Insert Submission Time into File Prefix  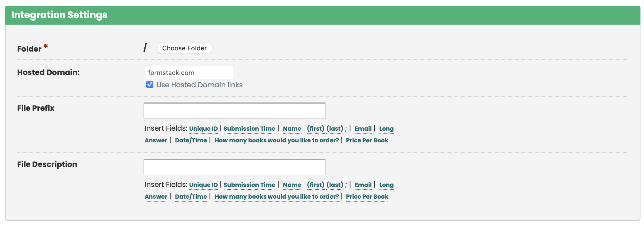pos(249,129)
